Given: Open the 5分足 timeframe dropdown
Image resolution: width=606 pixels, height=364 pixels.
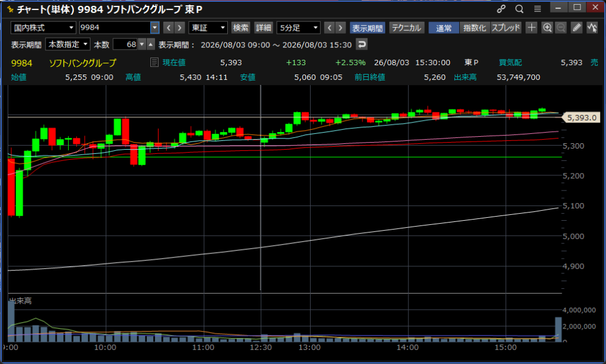Looking at the screenshot, I should [x=299, y=28].
